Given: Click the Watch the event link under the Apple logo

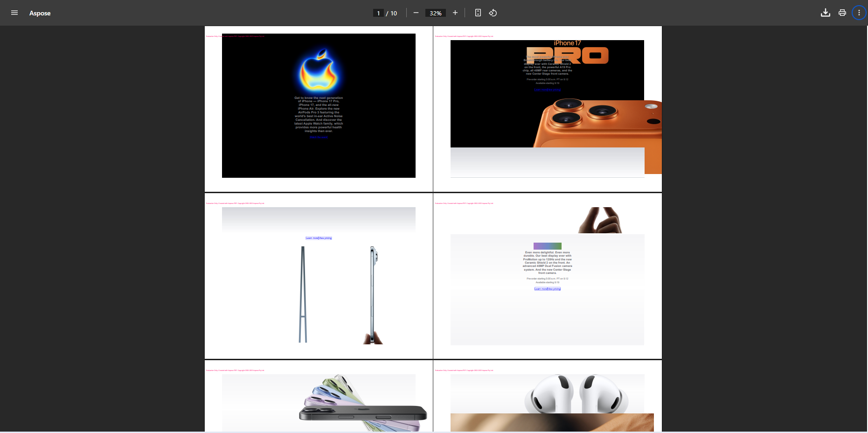Looking at the screenshot, I should [319, 137].
